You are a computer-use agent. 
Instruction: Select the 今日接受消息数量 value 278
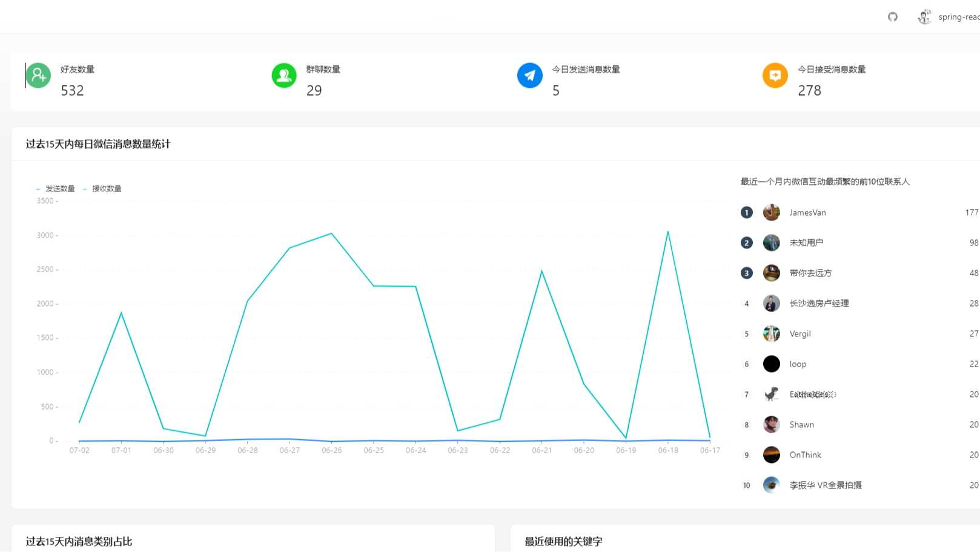[809, 90]
